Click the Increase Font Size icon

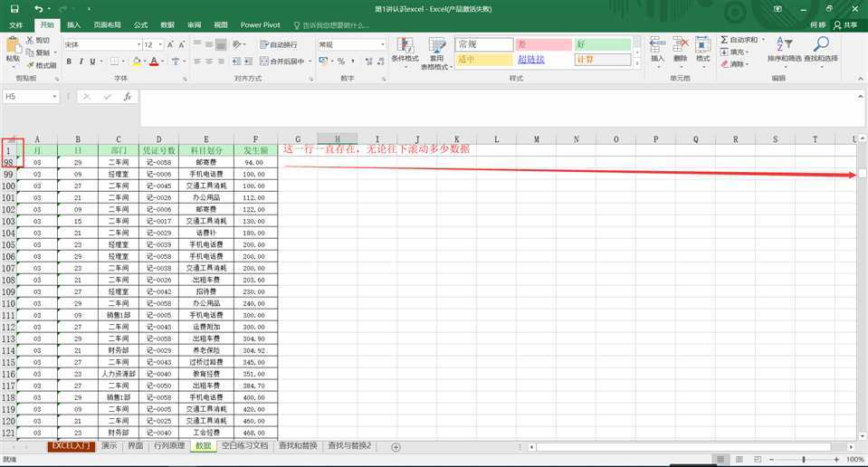[170, 44]
